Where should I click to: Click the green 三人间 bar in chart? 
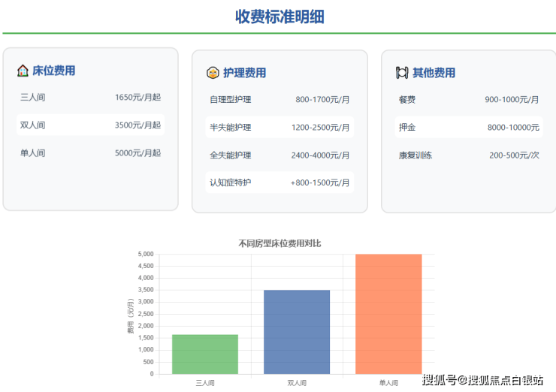205,354
